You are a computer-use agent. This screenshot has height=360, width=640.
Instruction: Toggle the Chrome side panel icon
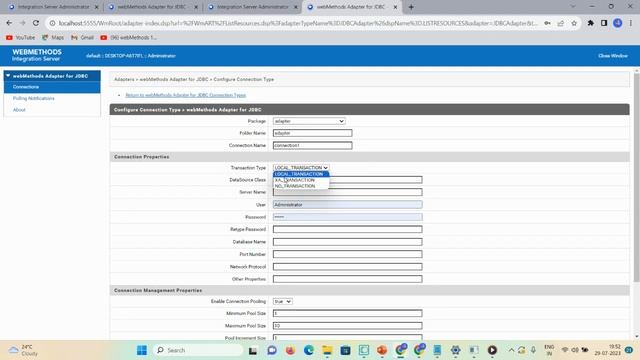tap(604, 23)
